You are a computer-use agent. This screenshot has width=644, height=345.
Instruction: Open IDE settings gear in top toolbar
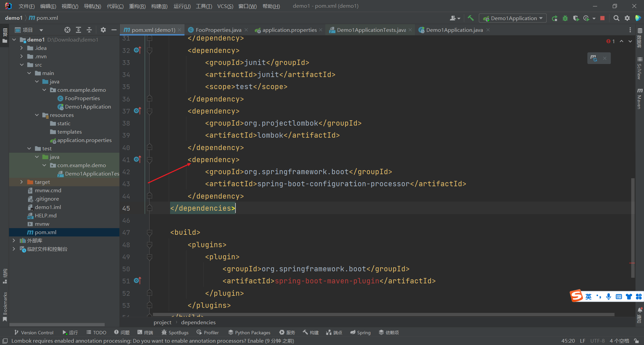click(627, 18)
